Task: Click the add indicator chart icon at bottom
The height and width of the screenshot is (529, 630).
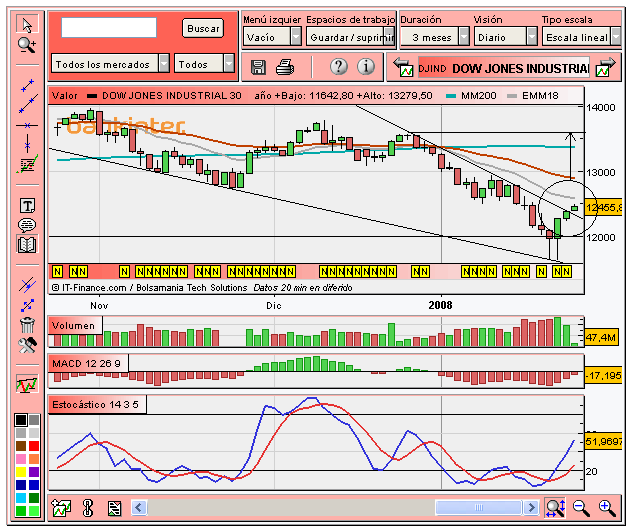Action: click(61, 508)
